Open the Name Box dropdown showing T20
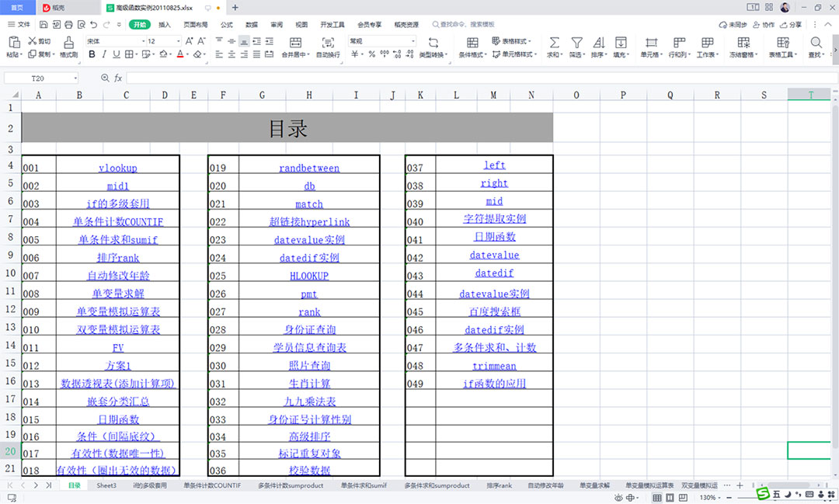 pyautogui.click(x=75, y=78)
